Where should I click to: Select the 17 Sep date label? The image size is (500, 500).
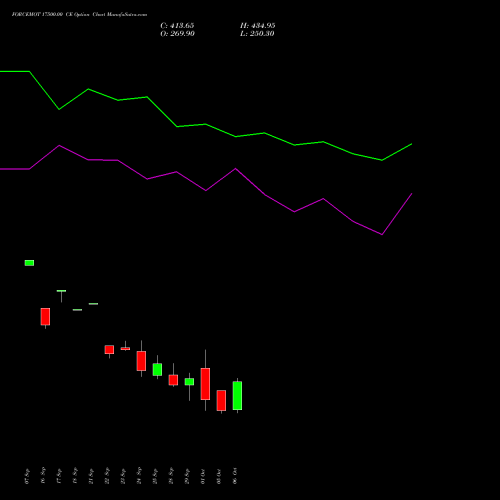click(59, 476)
